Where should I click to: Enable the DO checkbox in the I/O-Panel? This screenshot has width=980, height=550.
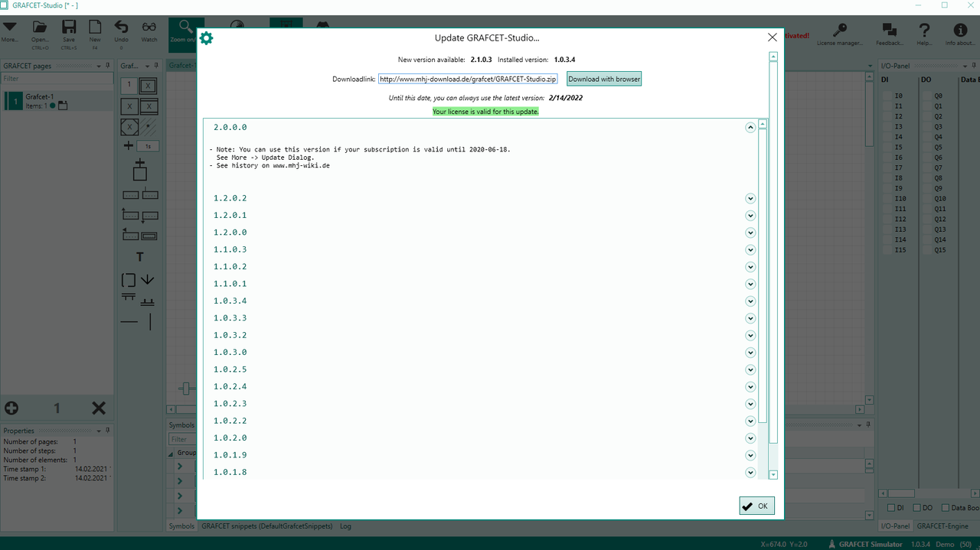pos(917,508)
